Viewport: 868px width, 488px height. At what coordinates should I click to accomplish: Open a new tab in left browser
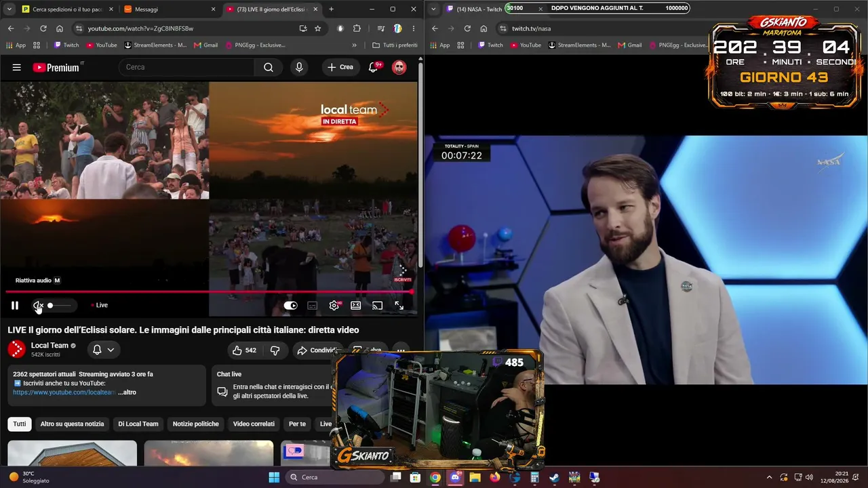point(331,9)
